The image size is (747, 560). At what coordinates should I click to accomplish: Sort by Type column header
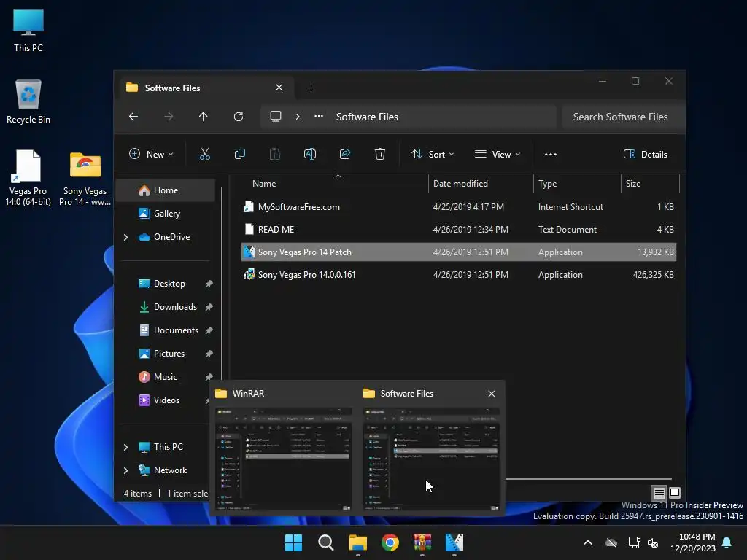click(578, 184)
